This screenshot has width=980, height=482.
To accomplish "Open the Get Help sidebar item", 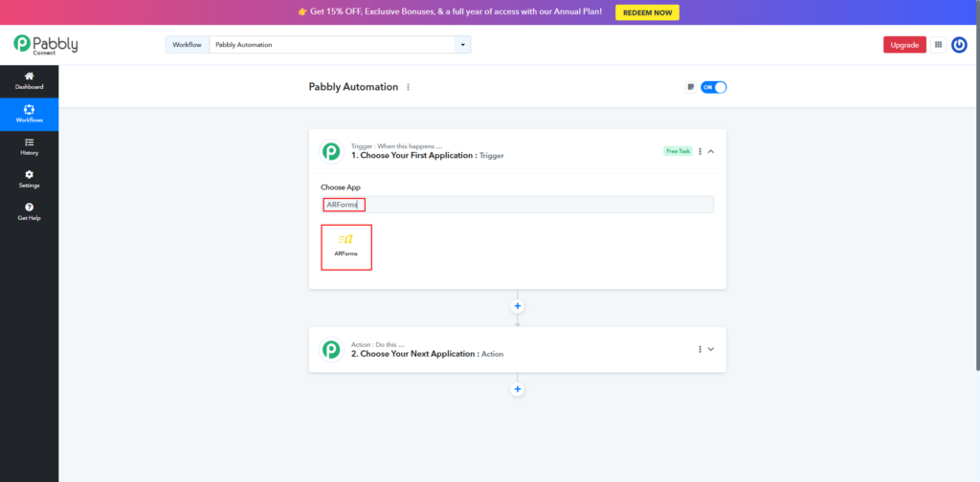I will 30,212.
